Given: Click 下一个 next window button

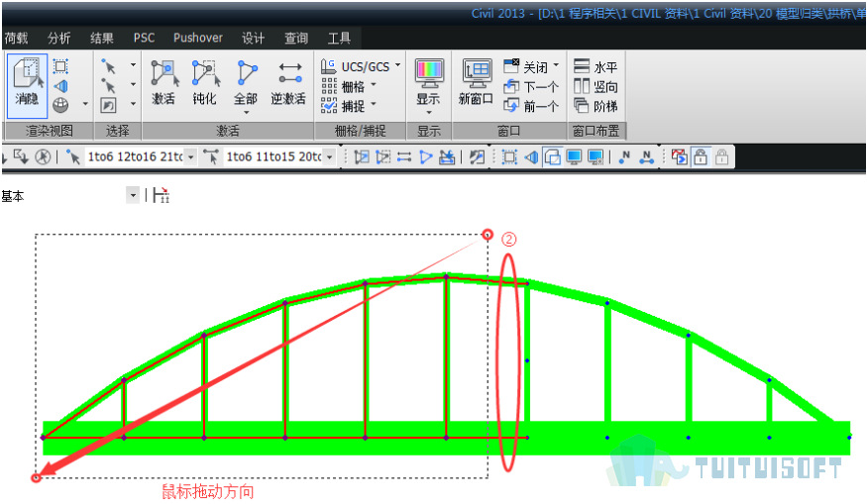Looking at the screenshot, I should click(x=531, y=86).
